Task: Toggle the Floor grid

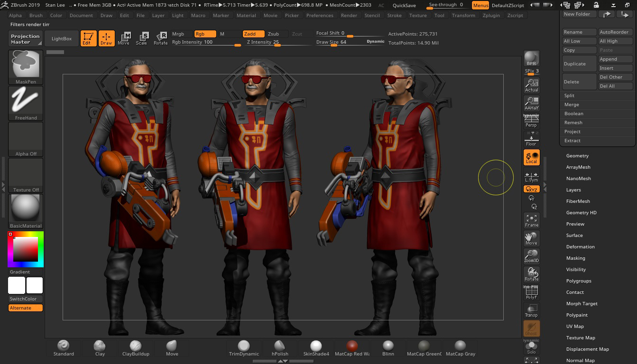Action: [531, 139]
